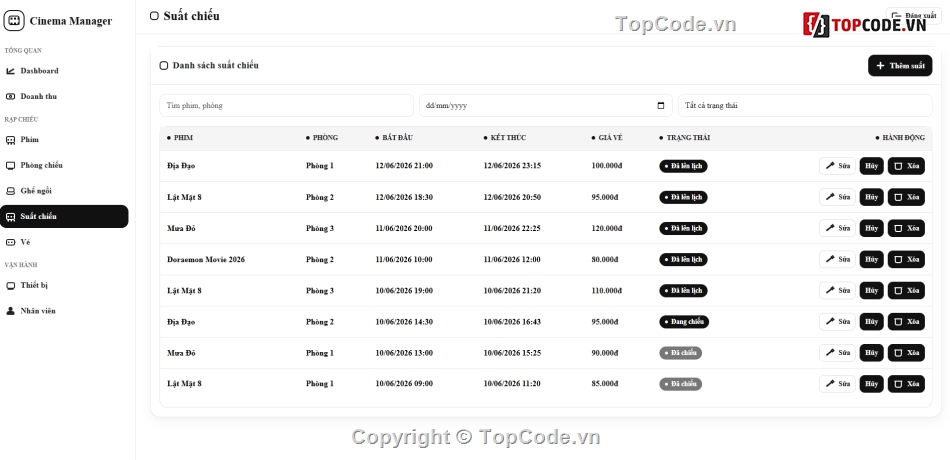The image size is (950, 460).
Task: Click Hủy for Mưa Đỏ Phòng 1
Action: tap(871, 353)
